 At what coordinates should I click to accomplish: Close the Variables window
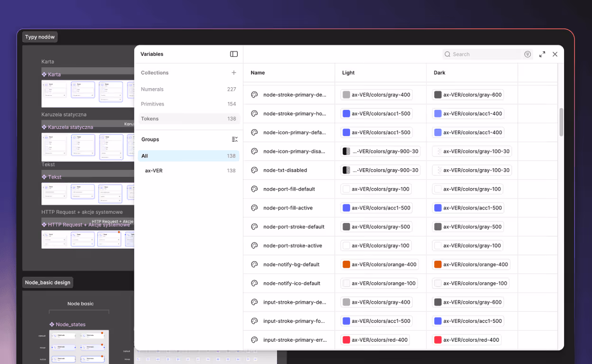(555, 55)
